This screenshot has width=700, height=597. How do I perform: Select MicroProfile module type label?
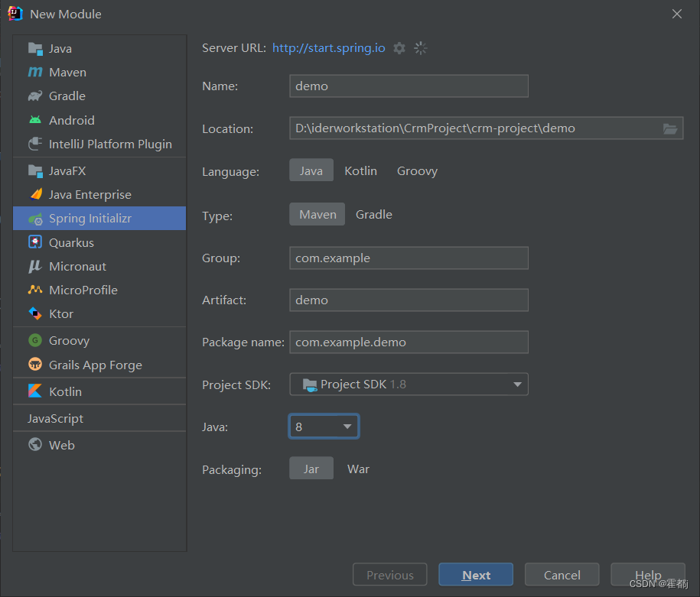[83, 290]
